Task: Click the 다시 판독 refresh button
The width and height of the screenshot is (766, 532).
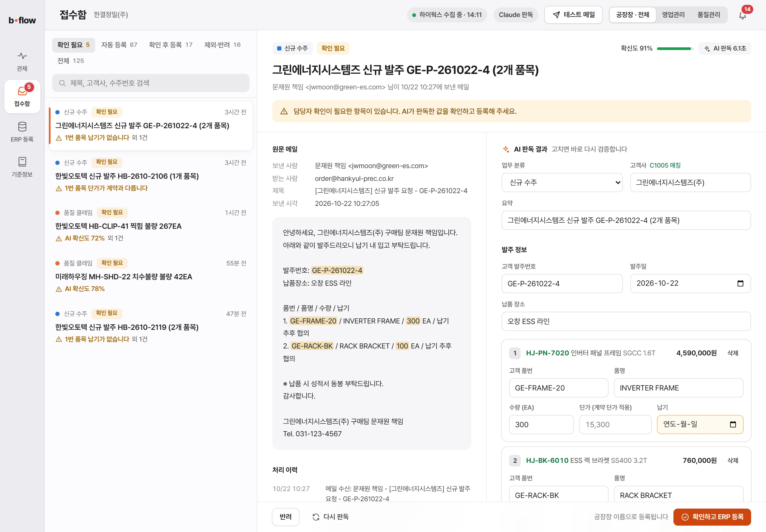Action: pos(330,517)
